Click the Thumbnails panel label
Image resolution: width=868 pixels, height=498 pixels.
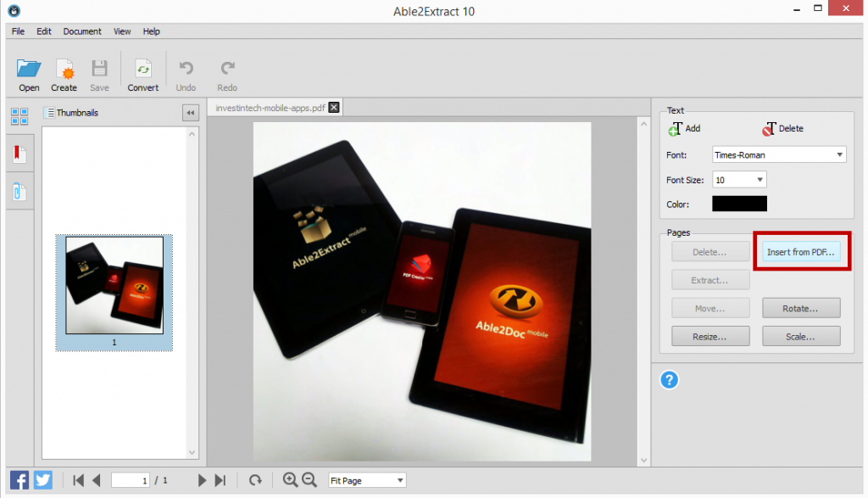pyautogui.click(x=77, y=113)
